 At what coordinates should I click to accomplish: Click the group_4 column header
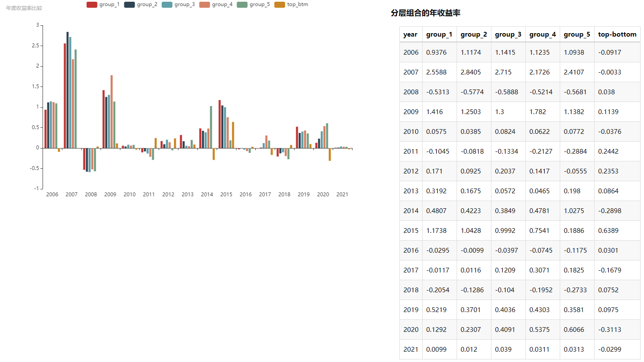pos(542,34)
